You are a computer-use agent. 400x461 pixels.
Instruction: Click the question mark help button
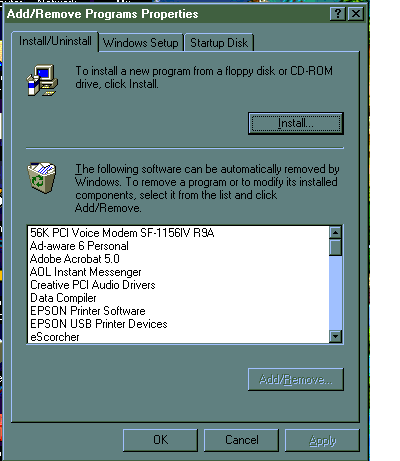338,14
